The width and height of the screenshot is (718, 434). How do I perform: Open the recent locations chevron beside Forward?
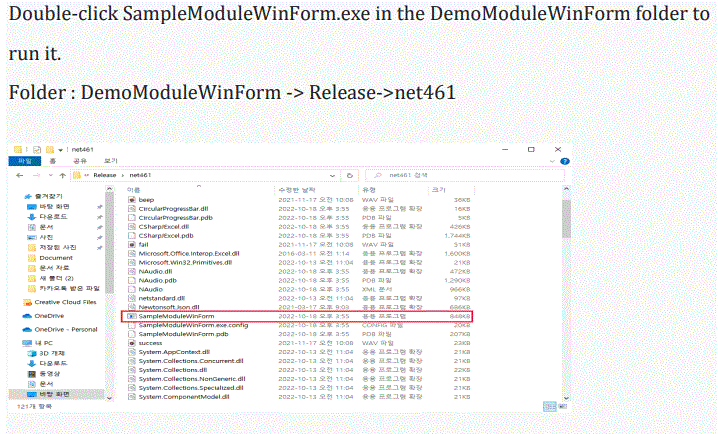coord(50,175)
